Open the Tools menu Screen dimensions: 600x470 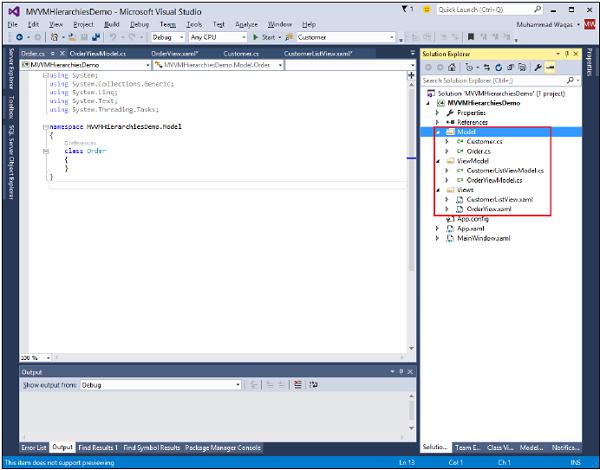click(x=194, y=24)
